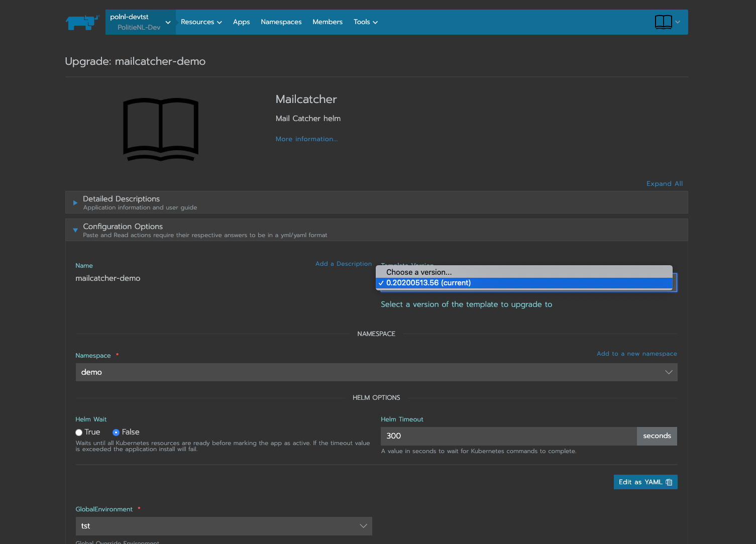Click the clipboard icon on Edit as YAML
The image size is (756, 544).
[x=669, y=482]
